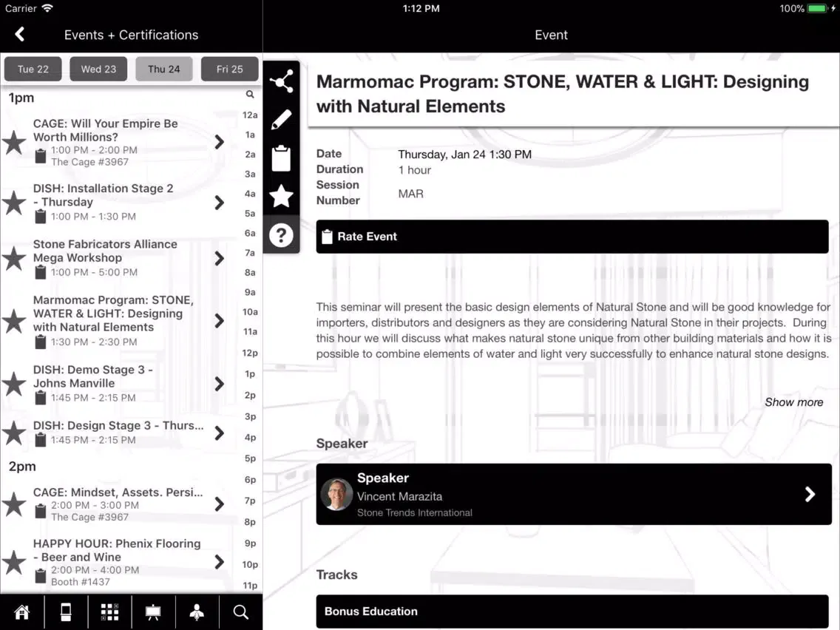Open CAGE Will Your Empire event chevron
This screenshot has width=840, height=630.
click(219, 142)
